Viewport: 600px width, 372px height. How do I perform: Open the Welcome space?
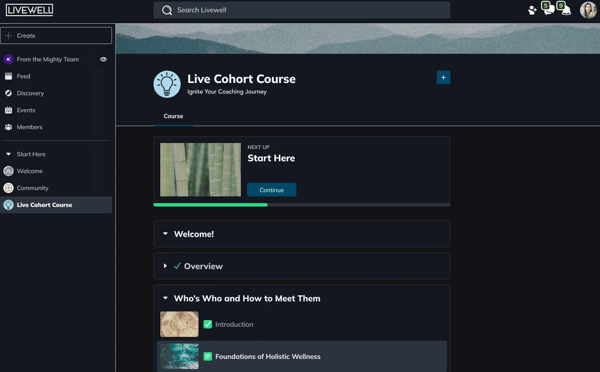[30, 171]
